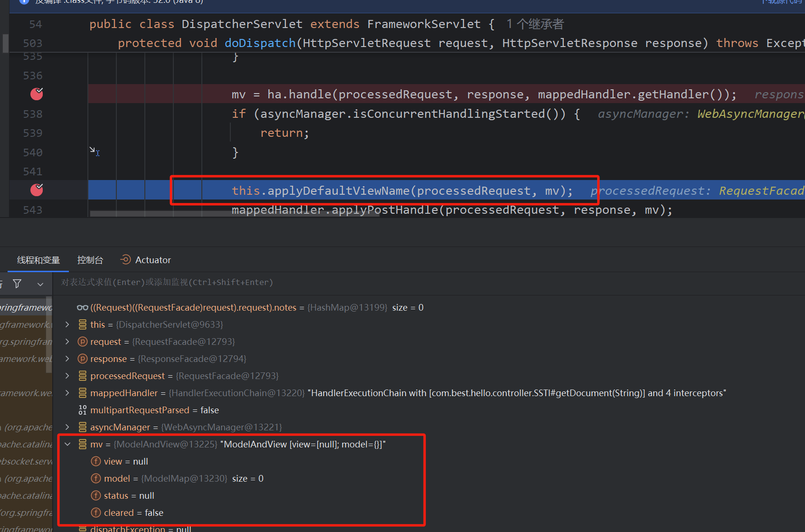Click the 'return;' statement on line 539
Image resolution: width=805 pixels, height=532 pixels.
pos(284,133)
